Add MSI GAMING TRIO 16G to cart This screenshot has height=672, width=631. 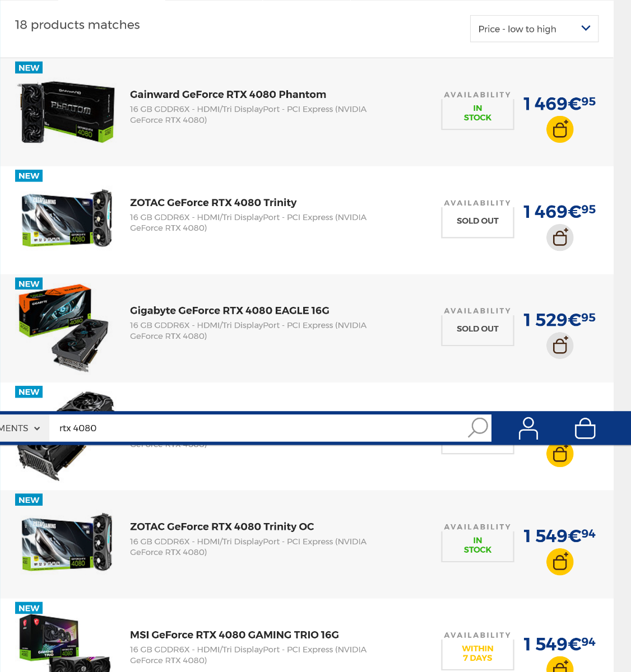560,665
